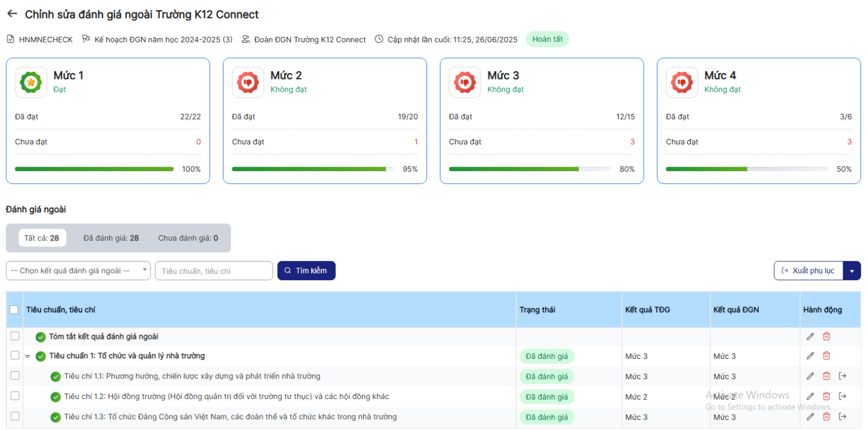Click export icon for Tiêu chí 1.3 row
The width and height of the screenshot is (868, 430).
pos(843,416)
